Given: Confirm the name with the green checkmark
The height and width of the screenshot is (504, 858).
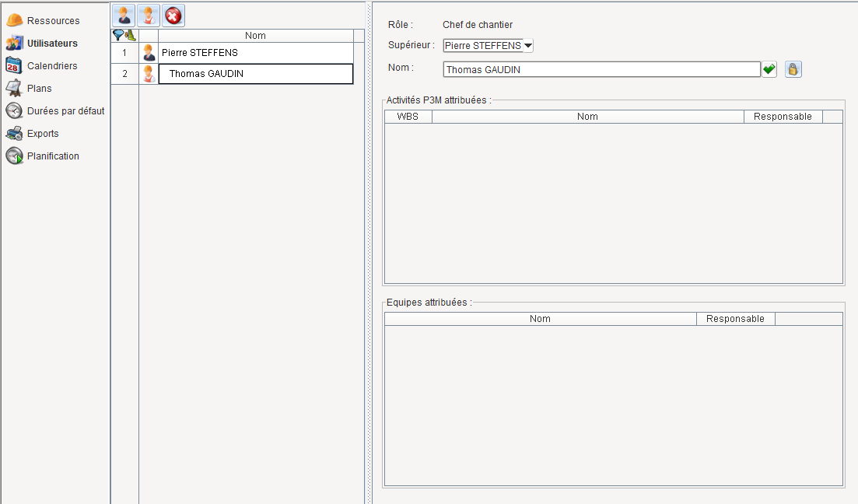Looking at the screenshot, I should tap(769, 69).
